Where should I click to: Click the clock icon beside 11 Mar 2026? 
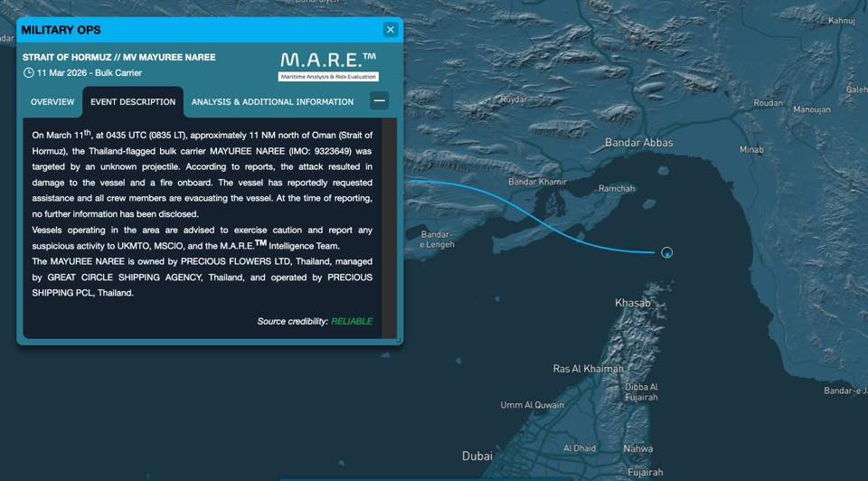point(29,73)
